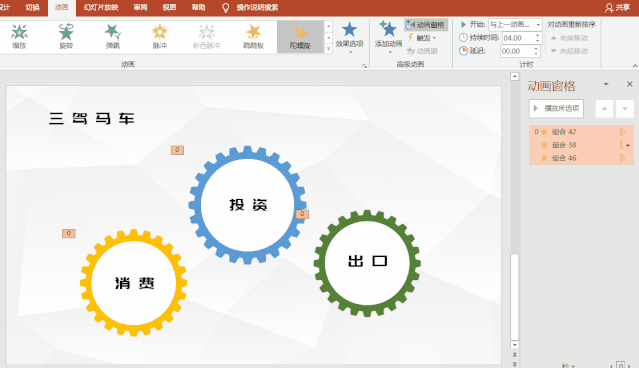The image size is (639, 368).
Task: Move selected animation down in pane
Action: (x=625, y=109)
